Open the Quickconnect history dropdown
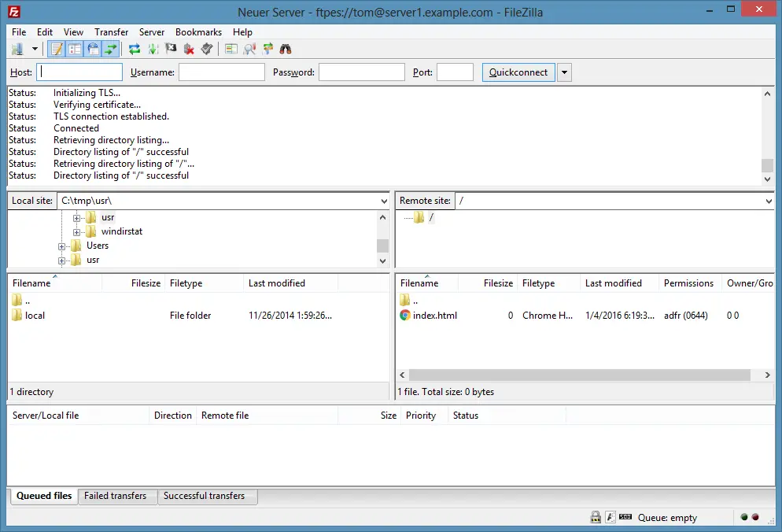The width and height of the screenshot is (782, 532). 564,72
